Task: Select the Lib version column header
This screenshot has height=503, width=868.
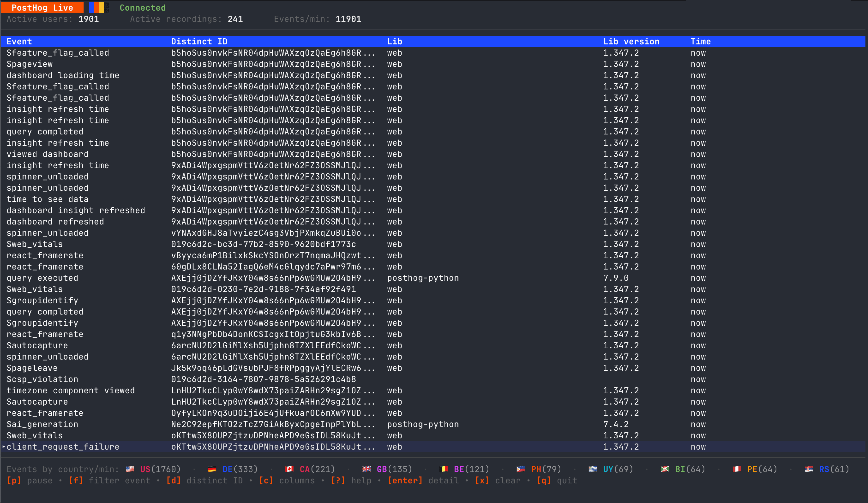Action: (x=632, y=41)
